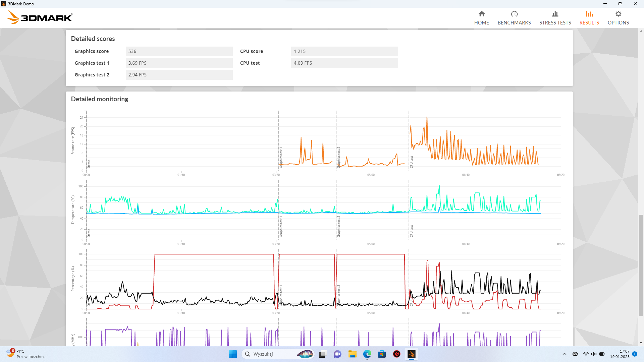
Task: Open the purple video chat app in taskbar
Action: tap(337, 354)
